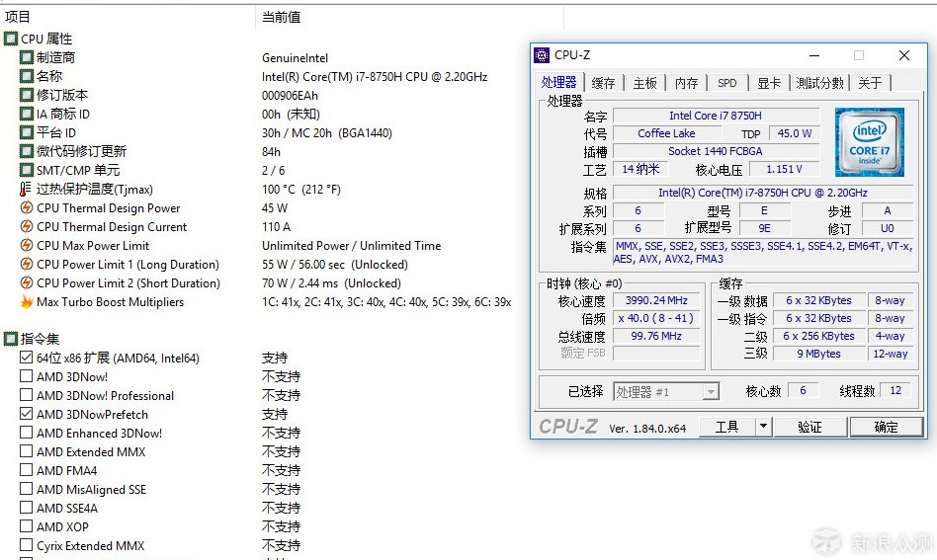Click the 000906EAh revision value

point(290,96)
